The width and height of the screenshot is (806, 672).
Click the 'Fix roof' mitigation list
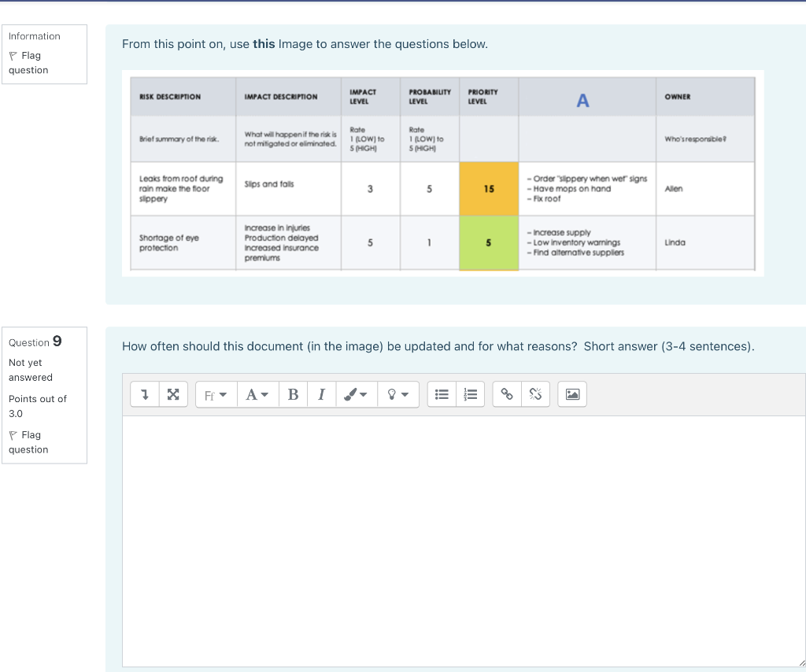coord(586,189)
